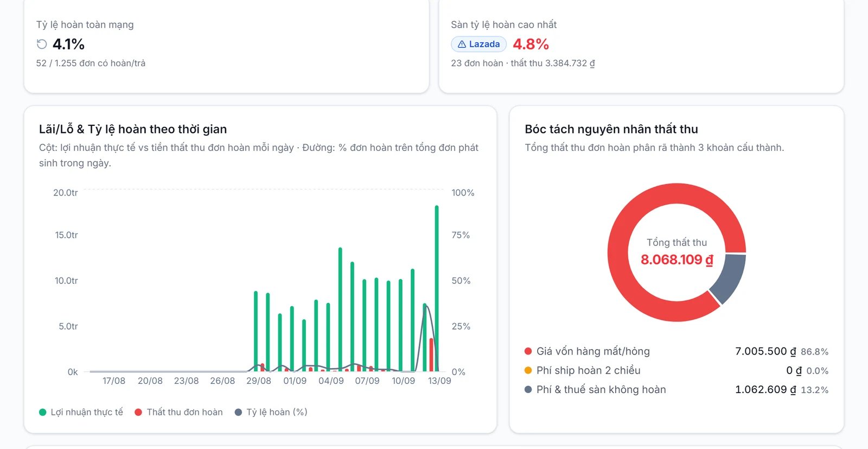
Task: Click 'Bóc tách nguyên nhân thất thu' heading
Action: click(611, 129)
